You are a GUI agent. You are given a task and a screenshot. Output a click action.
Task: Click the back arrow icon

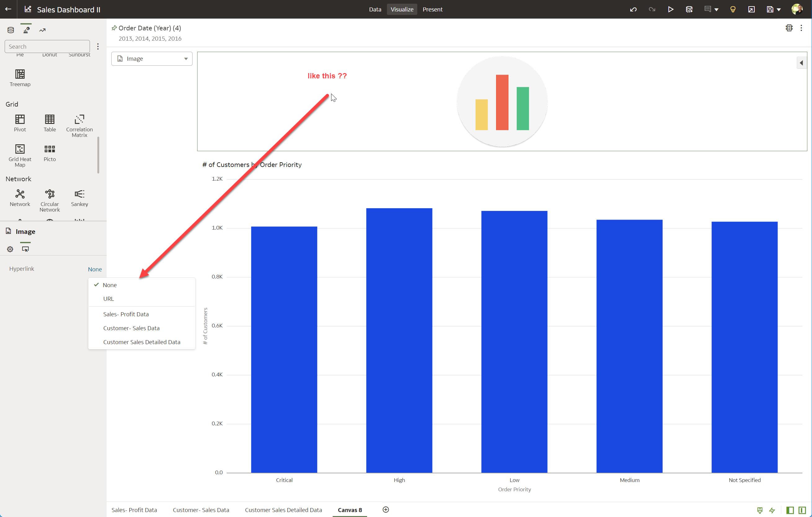8,9
